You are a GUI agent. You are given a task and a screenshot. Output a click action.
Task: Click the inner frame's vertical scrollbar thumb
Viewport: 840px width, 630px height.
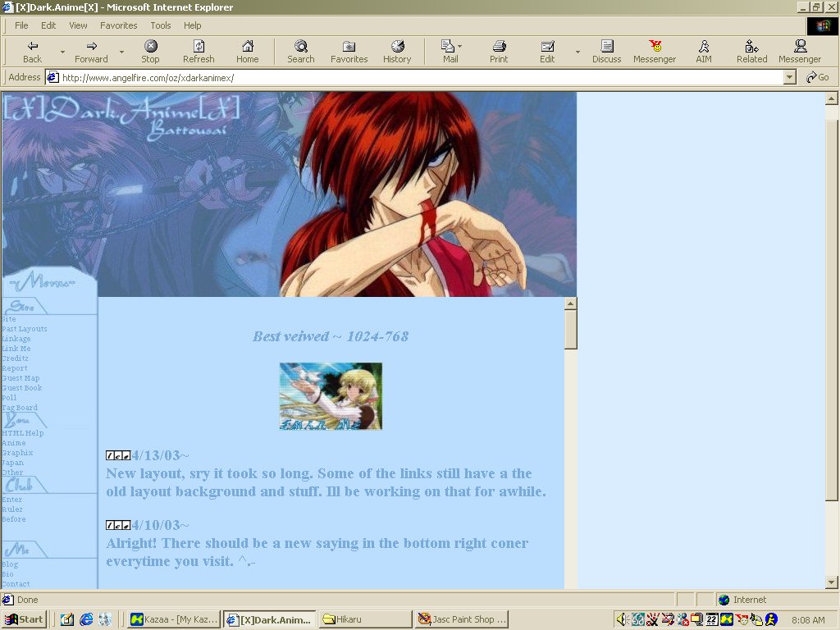click(571, 330)
